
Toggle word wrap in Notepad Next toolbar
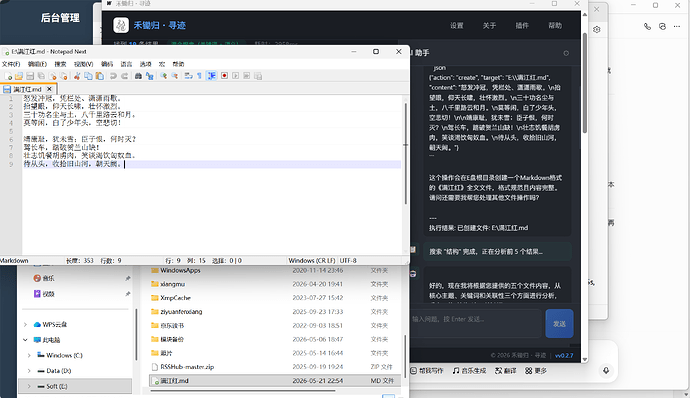pyautogui.click(x=188, y=76)
